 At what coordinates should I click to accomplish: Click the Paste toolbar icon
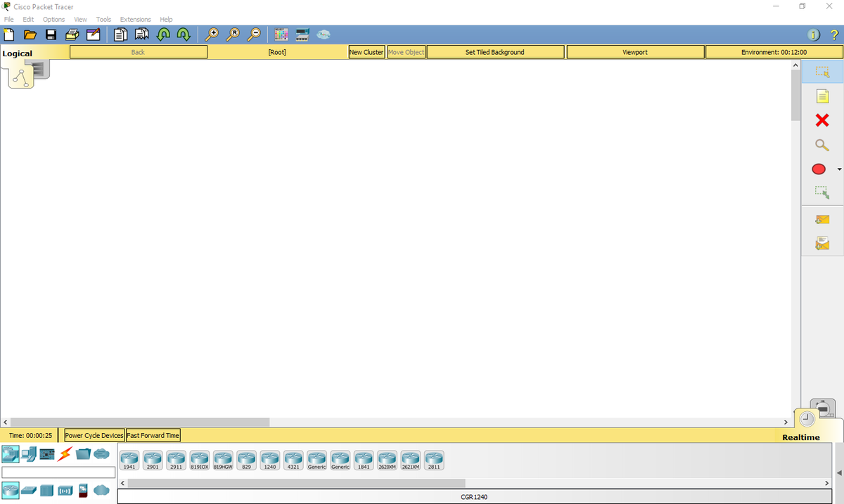[x=141, y=34]
